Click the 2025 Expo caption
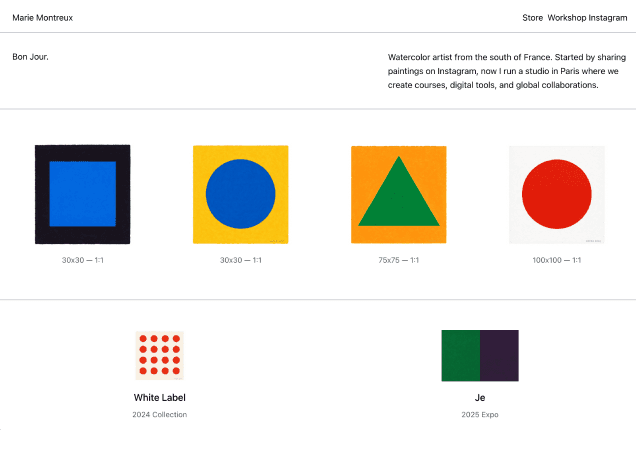 click(480, 414)
